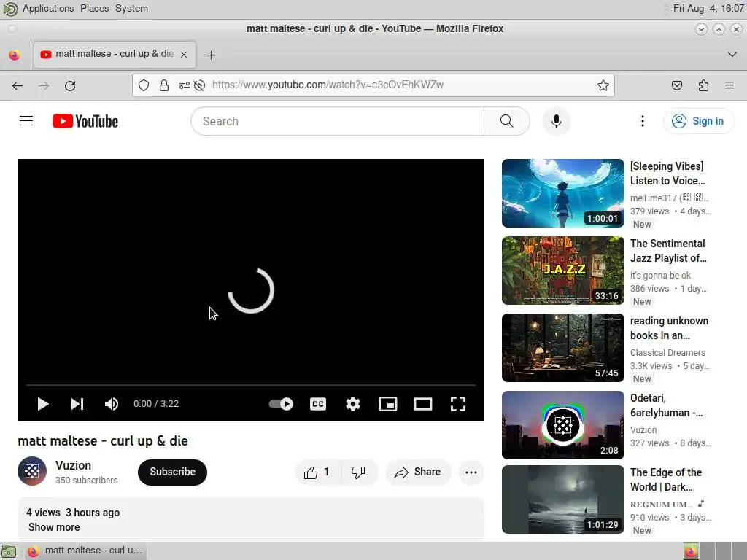Play the video with the play button

pyautogui.click(x=43, y=404)
